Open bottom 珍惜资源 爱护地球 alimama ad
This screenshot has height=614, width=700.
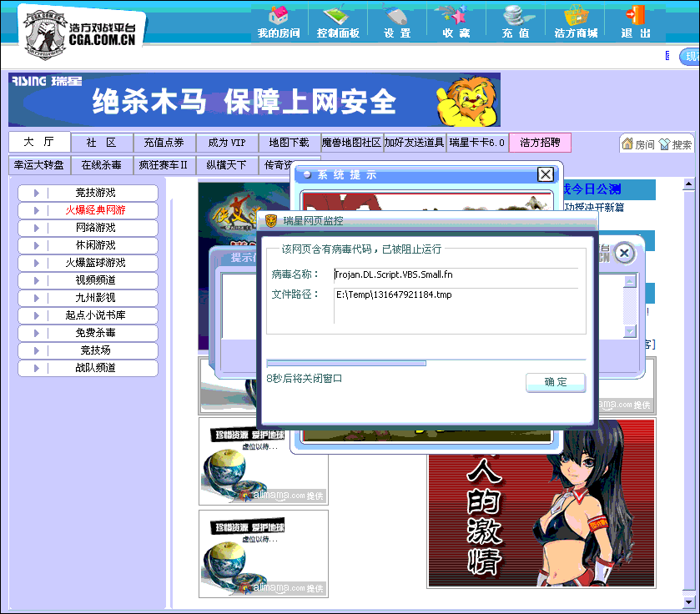tap(264, 554)
